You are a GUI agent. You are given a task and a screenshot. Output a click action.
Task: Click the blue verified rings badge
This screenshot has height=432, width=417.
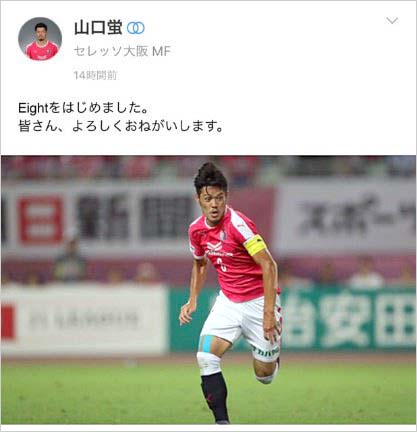[x=136, y=28]
